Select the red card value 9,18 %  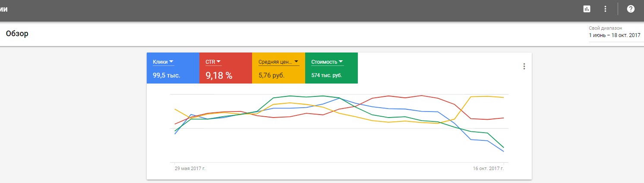click(x=219, y=75)
